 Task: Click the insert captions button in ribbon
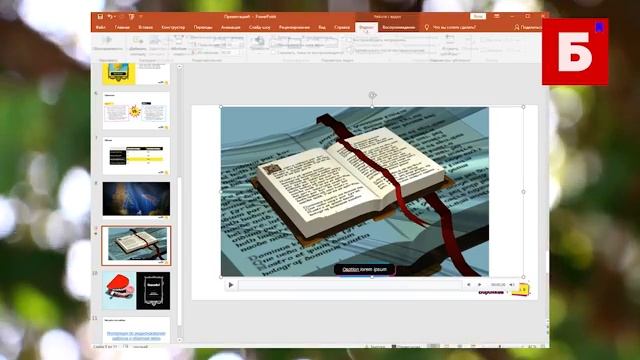450,45
